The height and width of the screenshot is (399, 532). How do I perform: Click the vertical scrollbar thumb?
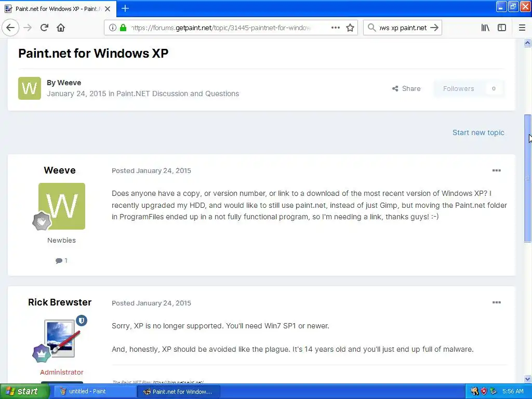528,178
